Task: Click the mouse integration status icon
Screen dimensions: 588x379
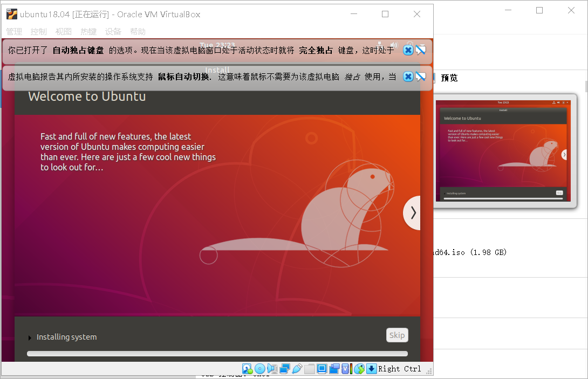Action: (359, 369)
